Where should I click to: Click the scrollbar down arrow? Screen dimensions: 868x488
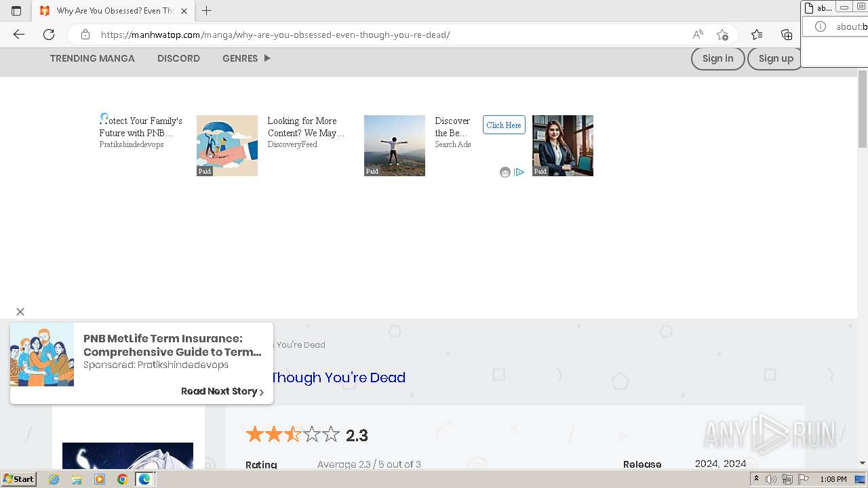tap(863, 463)
